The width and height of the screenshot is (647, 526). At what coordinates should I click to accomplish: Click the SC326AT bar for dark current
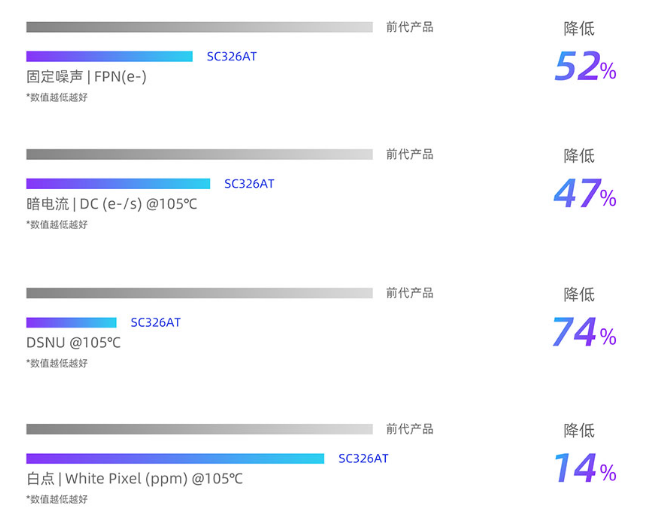pos(118,184)
